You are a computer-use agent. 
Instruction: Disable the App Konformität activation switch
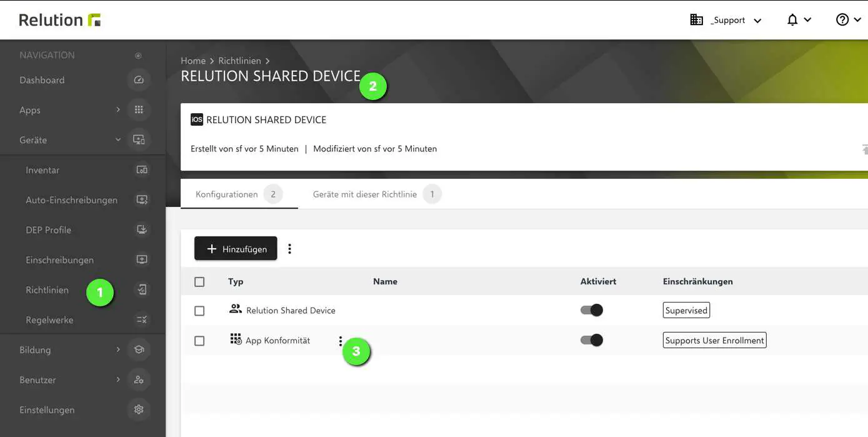pos(591,339)
